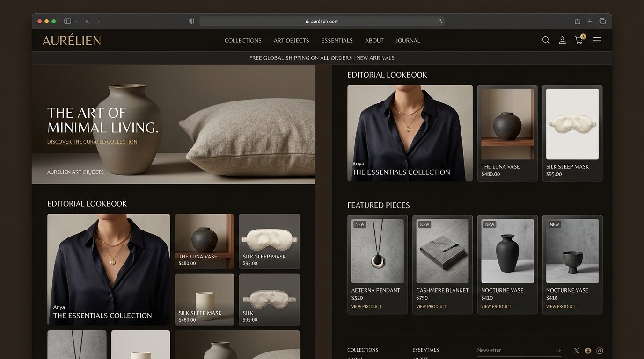Open the About nav item
The image size is (644, 359).
point(374,41)
